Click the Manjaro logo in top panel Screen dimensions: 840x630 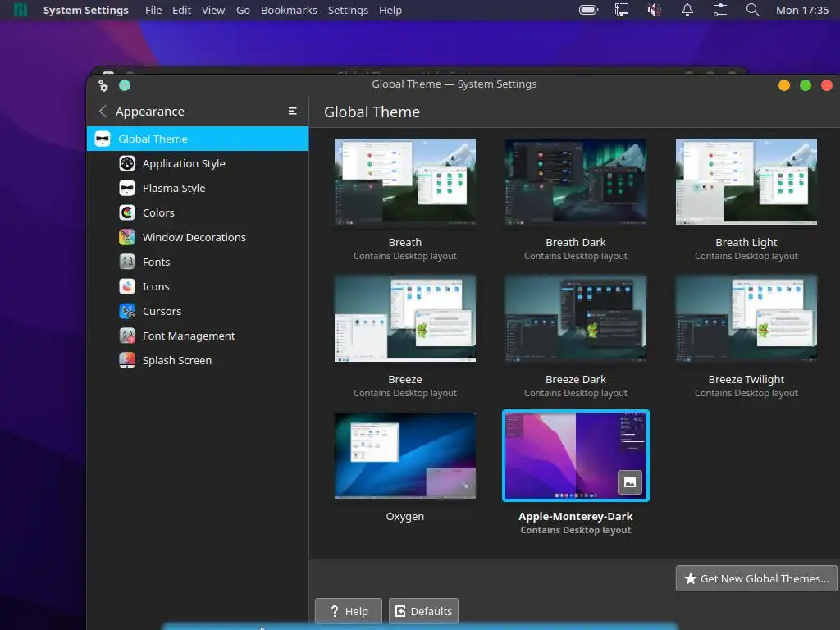coord(21,10)
